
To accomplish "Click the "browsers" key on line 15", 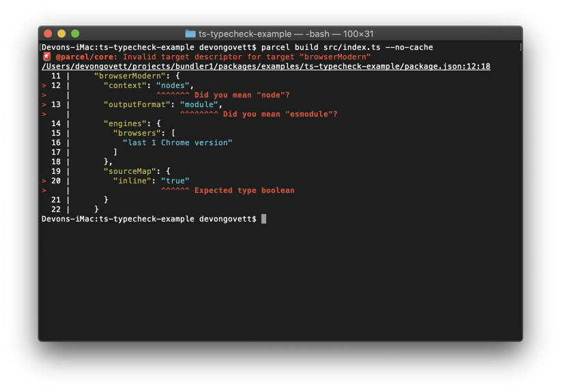I will (x=137, y=133).
